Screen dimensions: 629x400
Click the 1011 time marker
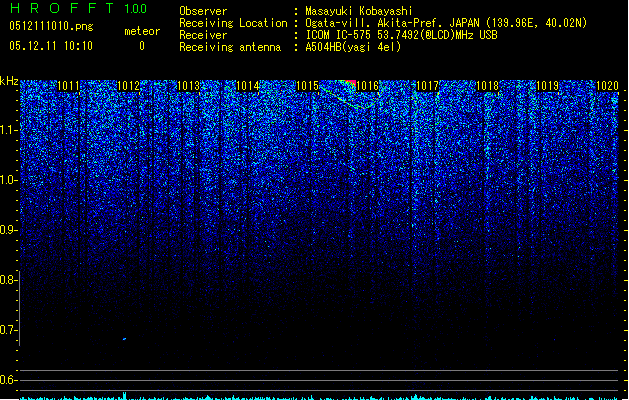click(x=68, y=86)
